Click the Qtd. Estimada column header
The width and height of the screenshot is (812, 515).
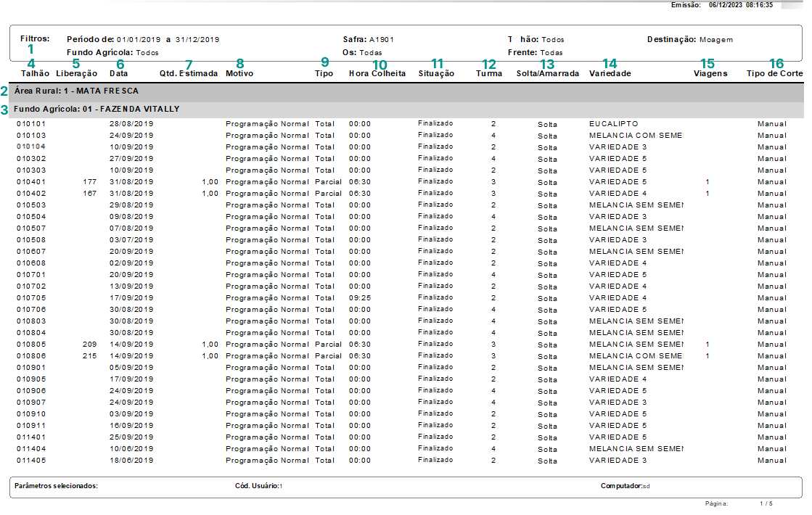(x=189, y=73)
